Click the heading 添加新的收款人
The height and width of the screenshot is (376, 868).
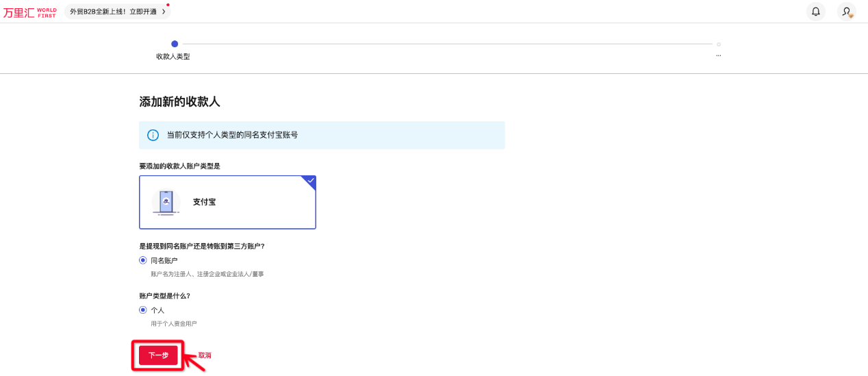pos(179,101)
